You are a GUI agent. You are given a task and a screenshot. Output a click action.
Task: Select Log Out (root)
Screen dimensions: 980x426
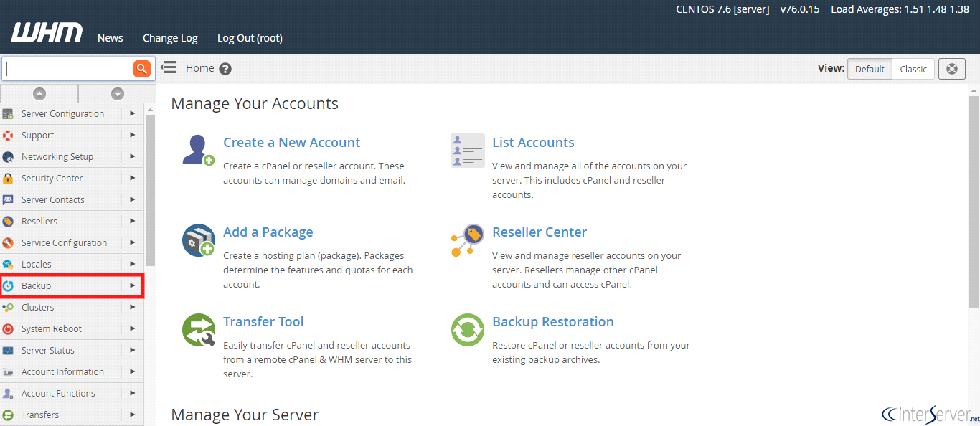pos(250,38)
